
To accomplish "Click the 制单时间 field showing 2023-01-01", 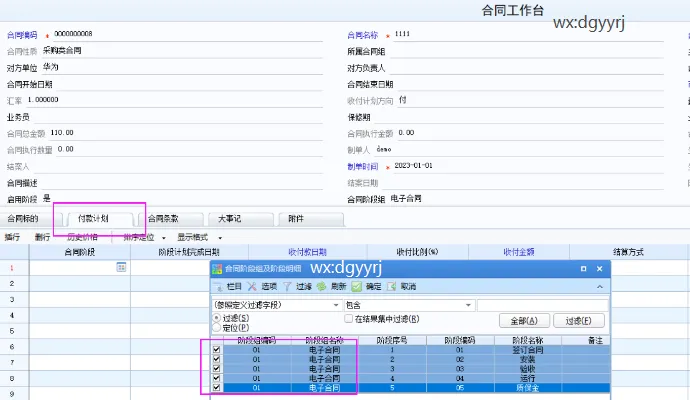I will [x=528, y=166].
